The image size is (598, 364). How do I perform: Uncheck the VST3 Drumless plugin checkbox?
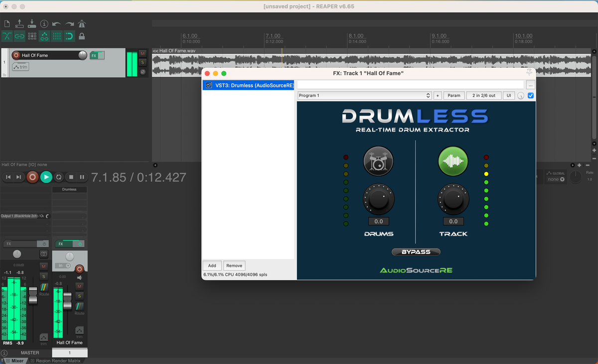(209, 85)
